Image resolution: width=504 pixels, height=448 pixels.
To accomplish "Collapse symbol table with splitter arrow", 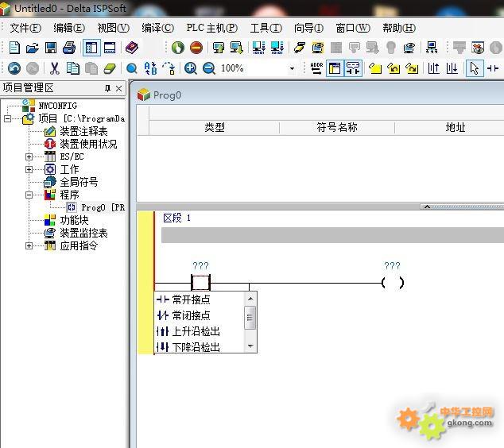I will coord(427,207).
